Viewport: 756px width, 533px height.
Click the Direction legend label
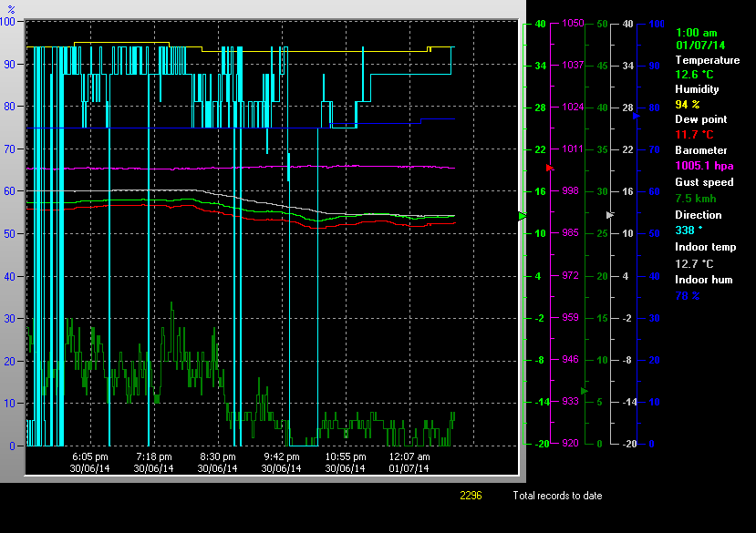point(698,215)
